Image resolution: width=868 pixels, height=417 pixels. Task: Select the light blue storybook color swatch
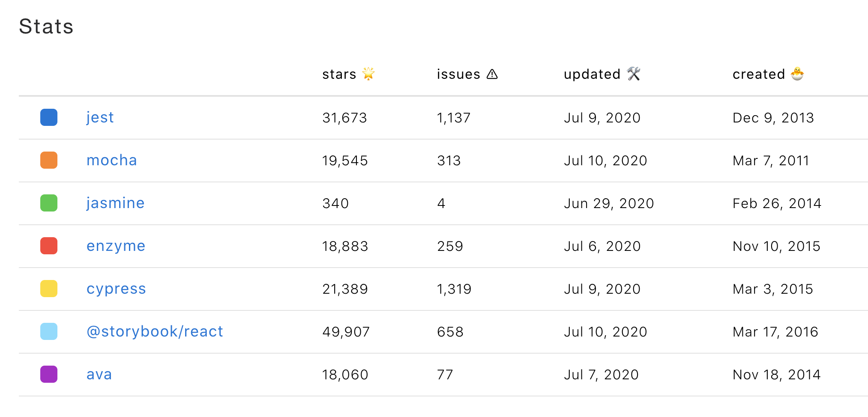pyautogui.click(x=49, y=331)
